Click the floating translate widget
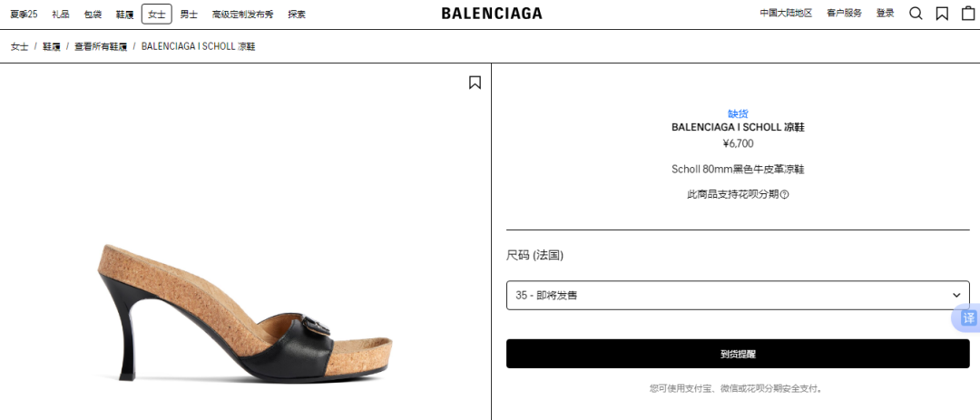This screenshot has height=420, width=980. click(x=967, y=317)
